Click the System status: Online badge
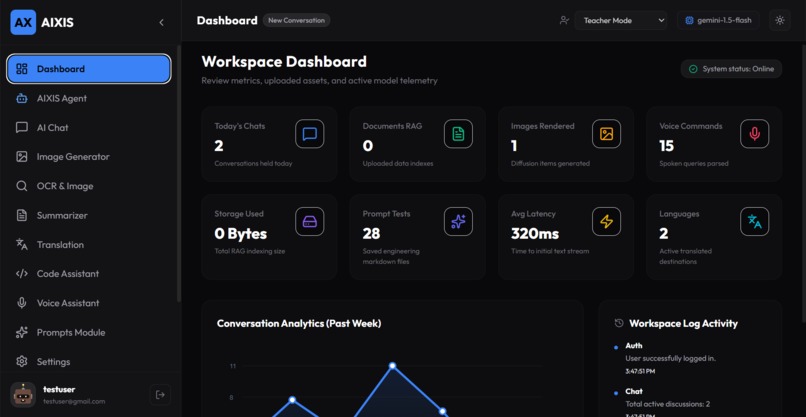This screenshot has width=806, height=417. [731, 69]
